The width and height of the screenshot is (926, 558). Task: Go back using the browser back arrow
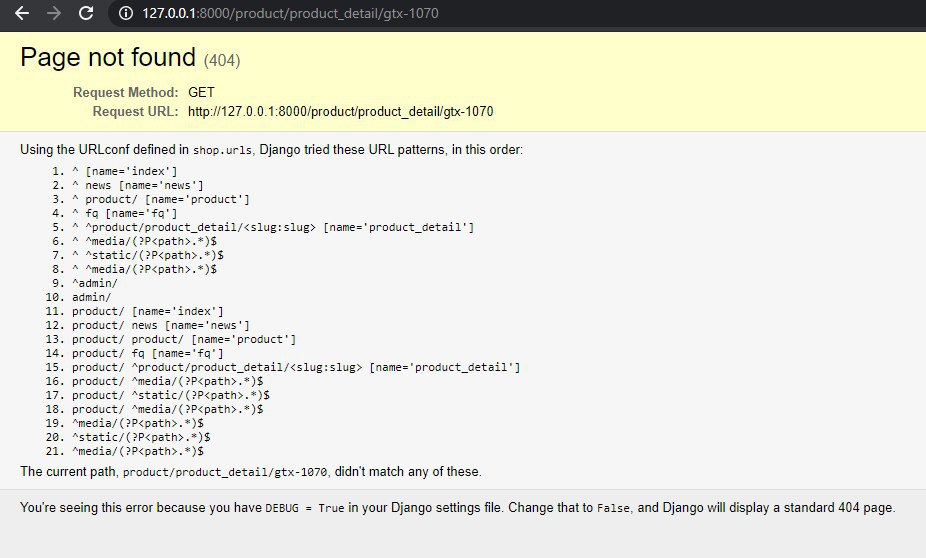point(22,13)
